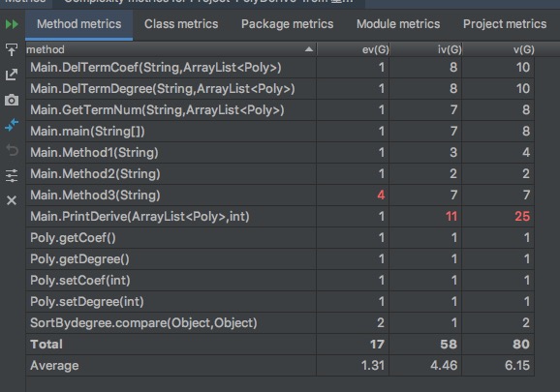Take a metrics snapshot with the camera icon

[x=12, y=100]
